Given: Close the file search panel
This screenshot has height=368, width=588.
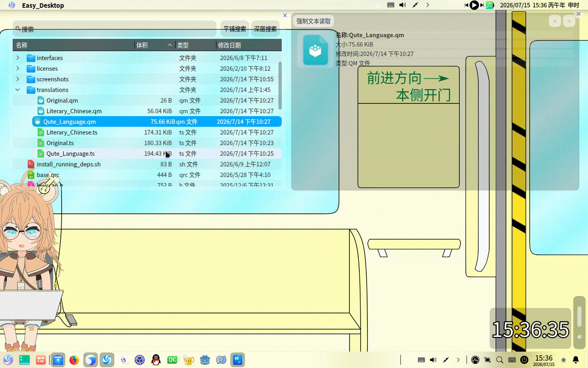Looking at the screenshot, I should [285, 15].
